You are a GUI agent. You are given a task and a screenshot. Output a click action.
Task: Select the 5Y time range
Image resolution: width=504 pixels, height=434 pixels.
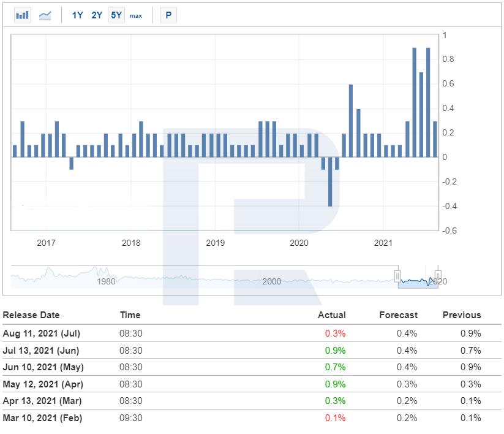click(x=116, y=15)
